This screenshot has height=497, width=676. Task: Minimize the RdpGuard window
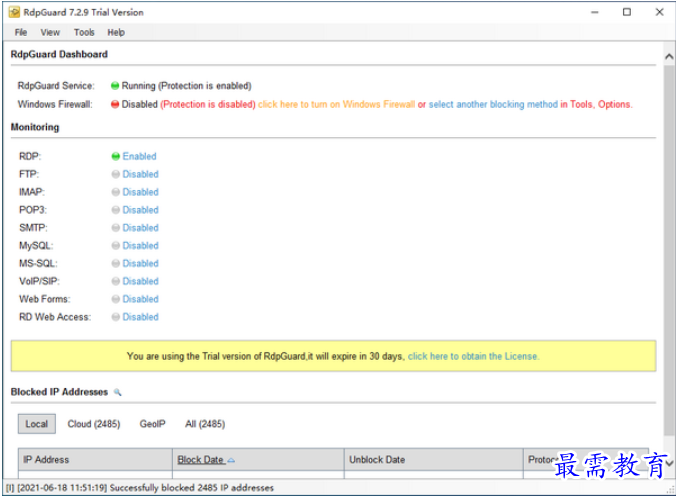595,12
